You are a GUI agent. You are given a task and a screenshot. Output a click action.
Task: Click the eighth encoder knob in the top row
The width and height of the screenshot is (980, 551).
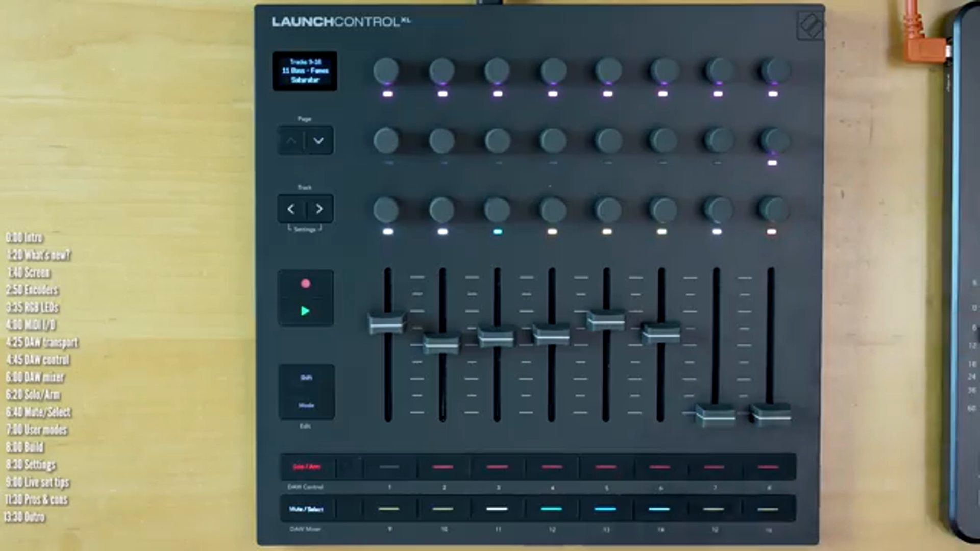click(x=775, y=70)
